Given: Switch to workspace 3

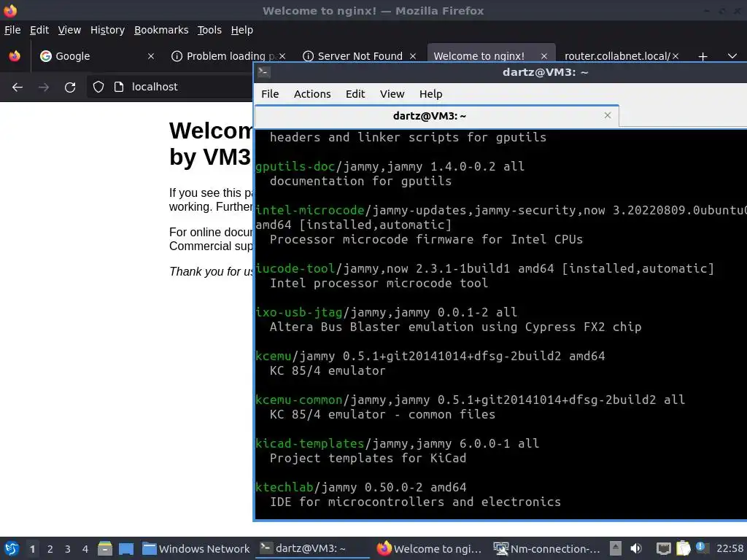Looking at the screenshot, I should [68, 548].
